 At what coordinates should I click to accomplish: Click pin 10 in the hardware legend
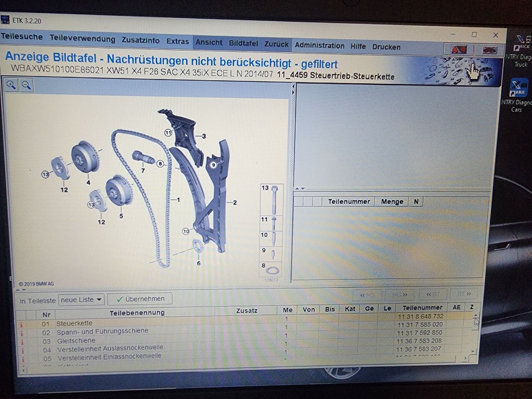click(x=271, y=239)
